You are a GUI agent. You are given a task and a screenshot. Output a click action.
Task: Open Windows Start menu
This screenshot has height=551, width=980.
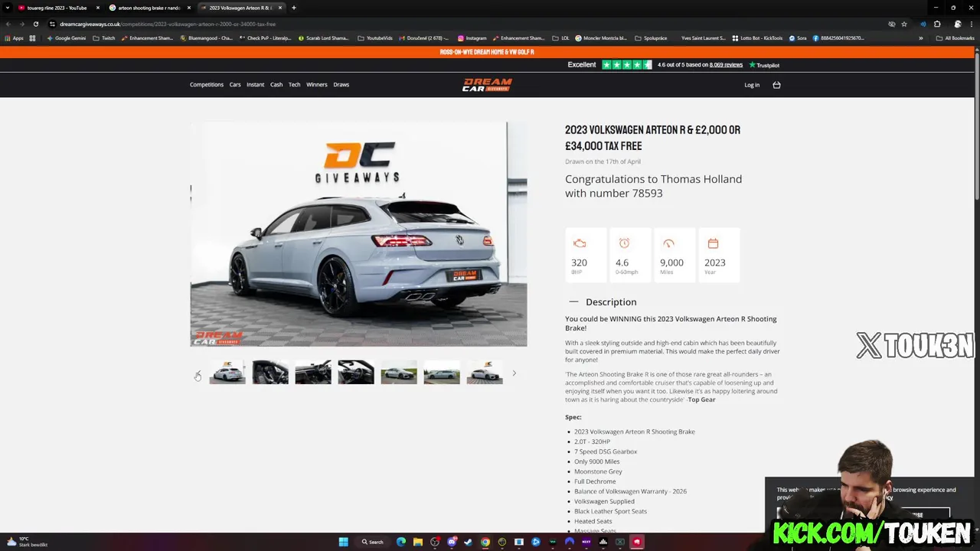coord(343,542)
